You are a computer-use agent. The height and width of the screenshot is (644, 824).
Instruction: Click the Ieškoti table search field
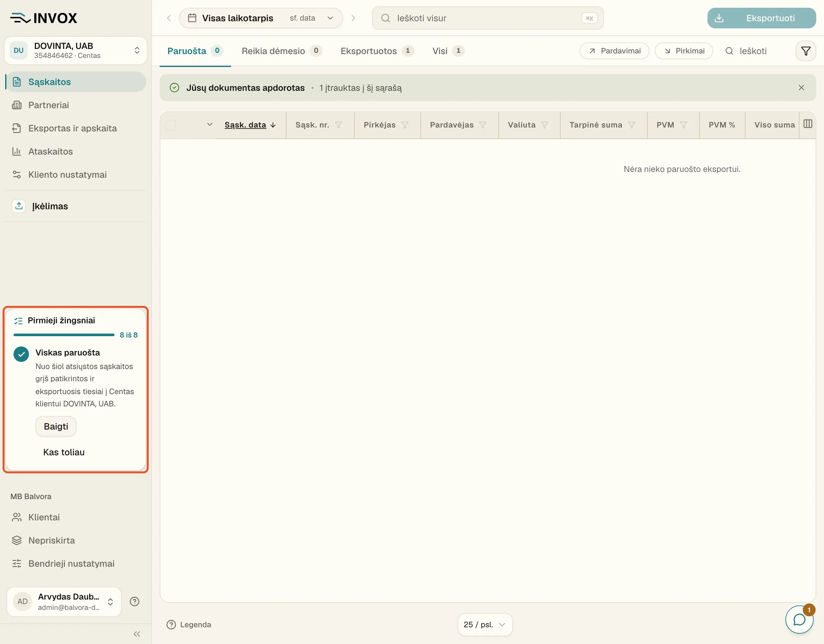tap(753, 51)
